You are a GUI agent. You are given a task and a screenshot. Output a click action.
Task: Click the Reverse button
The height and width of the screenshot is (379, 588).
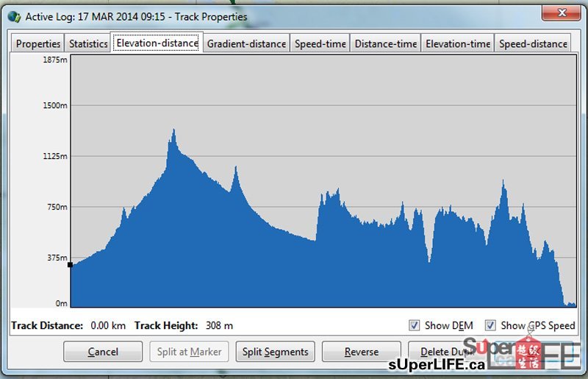pos(362,352)
